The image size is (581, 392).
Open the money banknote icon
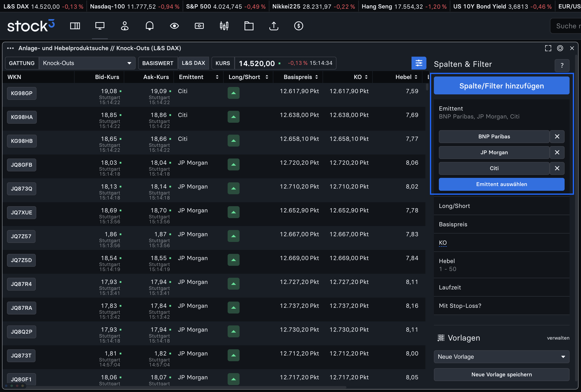199,26
